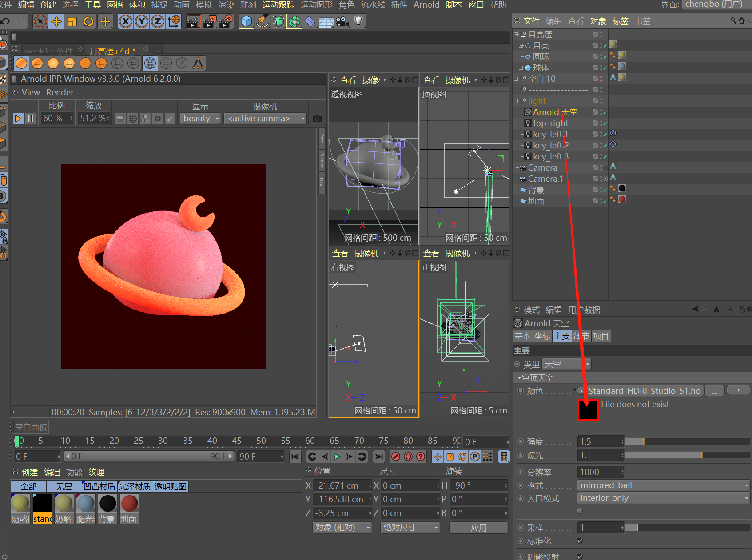Screen dimensions: 752x560
Task: Open the Render menu in Arnold IPR window
Action: click(60, 92)
